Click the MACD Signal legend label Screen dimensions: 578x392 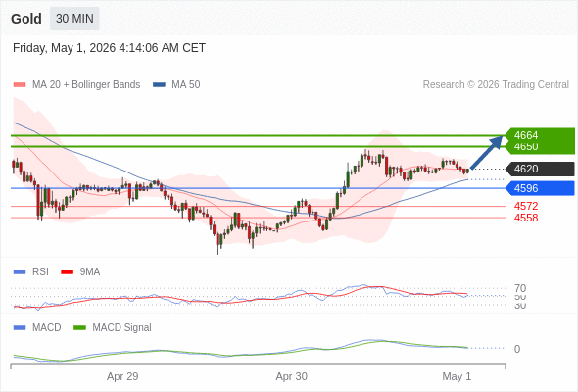coord(121,328)
